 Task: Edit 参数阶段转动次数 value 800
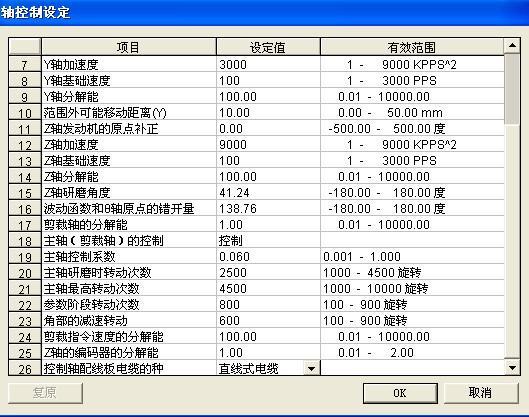point(268,305)
